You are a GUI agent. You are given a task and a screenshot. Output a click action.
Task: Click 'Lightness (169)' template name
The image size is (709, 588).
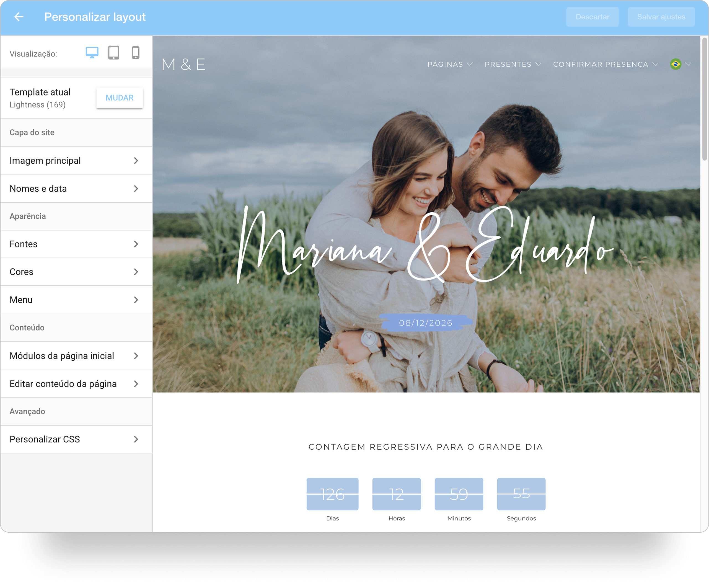[37, 105]
